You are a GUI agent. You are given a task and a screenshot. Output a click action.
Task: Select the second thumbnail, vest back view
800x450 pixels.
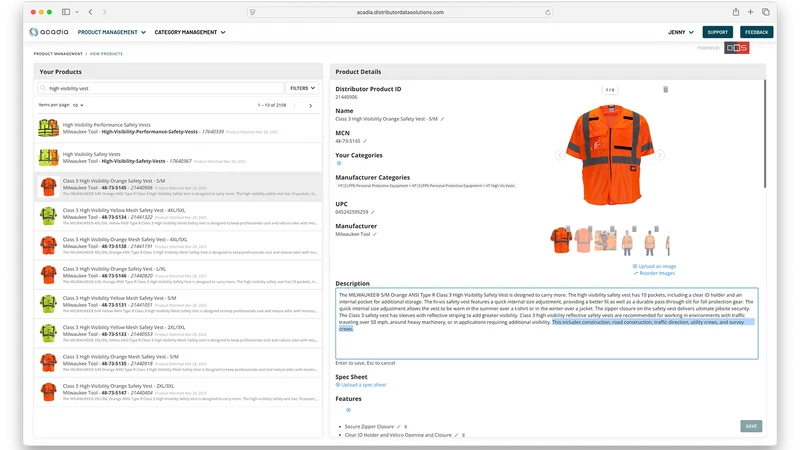coord(583,240)
